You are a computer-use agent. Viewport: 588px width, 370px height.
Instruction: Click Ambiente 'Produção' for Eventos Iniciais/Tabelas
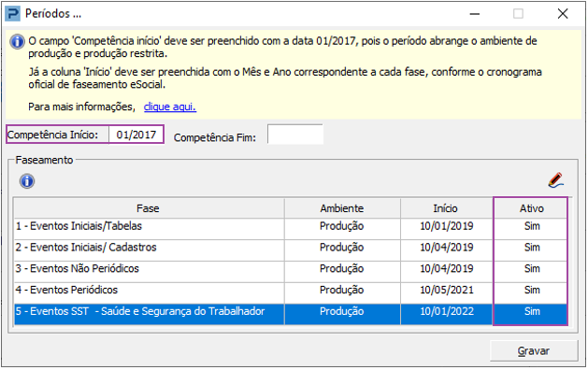pyautogui.click(x=341, y=227)
